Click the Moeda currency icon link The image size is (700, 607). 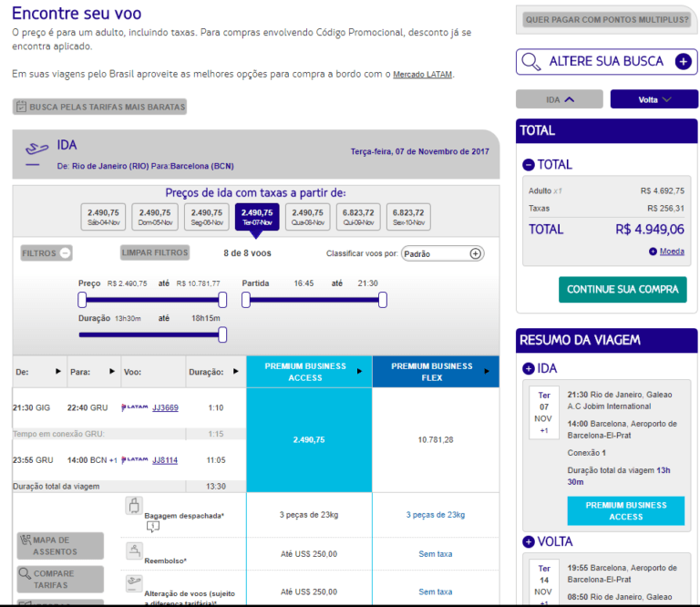tap(654, 251)
